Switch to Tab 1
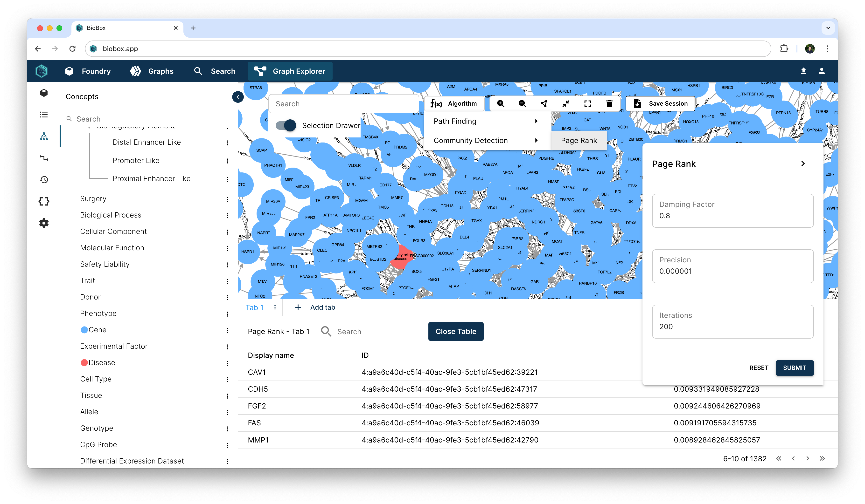 click(x=254, y=307)
